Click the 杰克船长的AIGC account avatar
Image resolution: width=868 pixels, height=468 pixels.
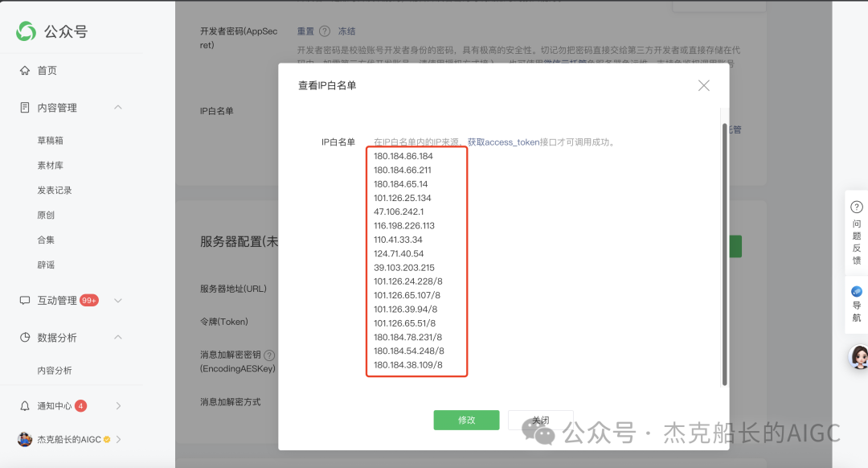(25, 439)
